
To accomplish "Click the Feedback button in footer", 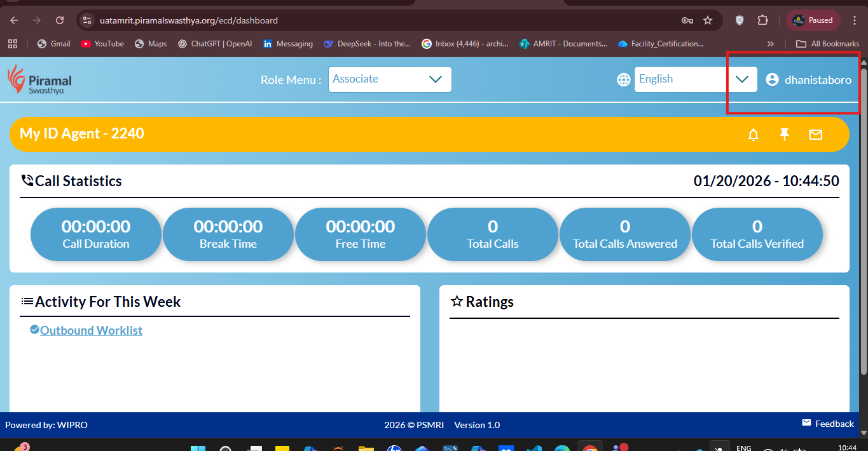I will point(828,424).
